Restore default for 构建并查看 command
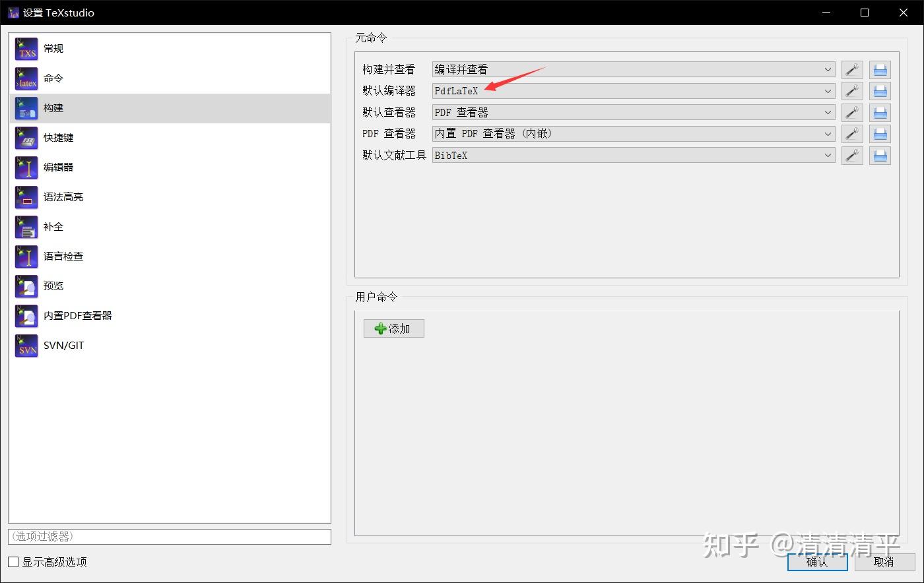924x583 pixels. coord(880,69)
